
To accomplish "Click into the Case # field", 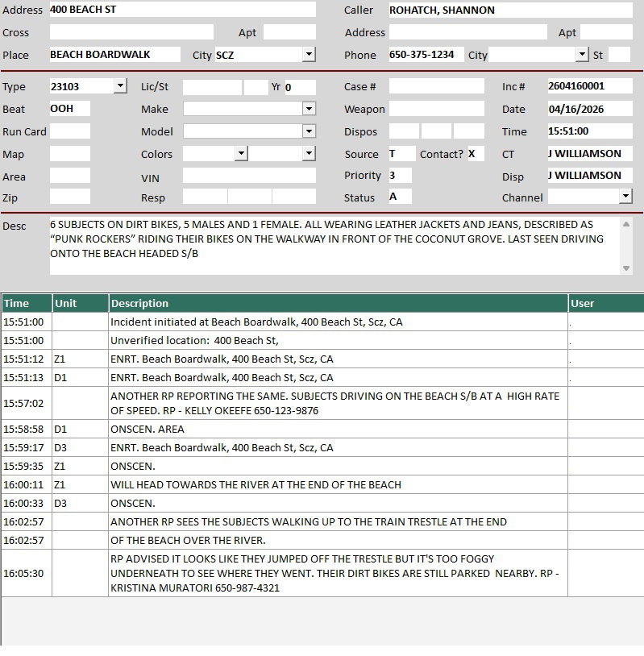I will (x=436, y=86).
